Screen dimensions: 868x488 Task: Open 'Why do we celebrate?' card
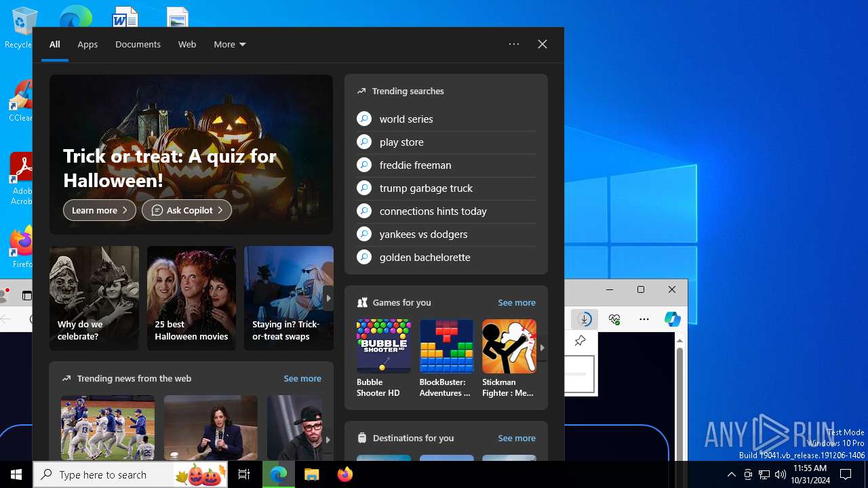pos(94,298)
